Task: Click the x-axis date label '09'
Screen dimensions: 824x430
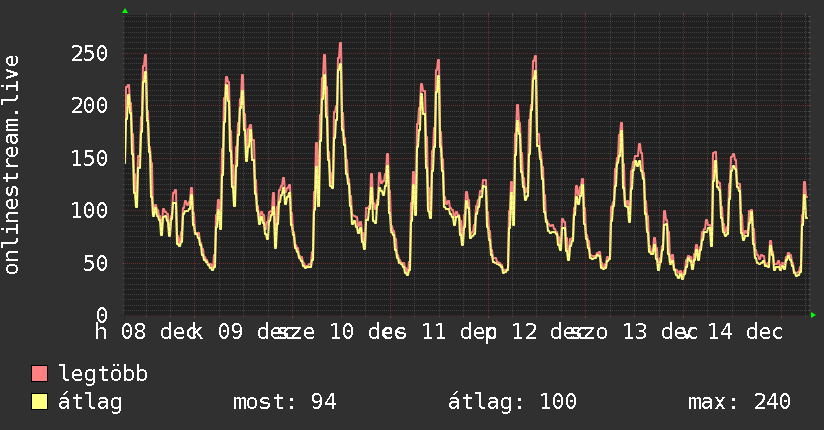Action: tap(231, 332)
